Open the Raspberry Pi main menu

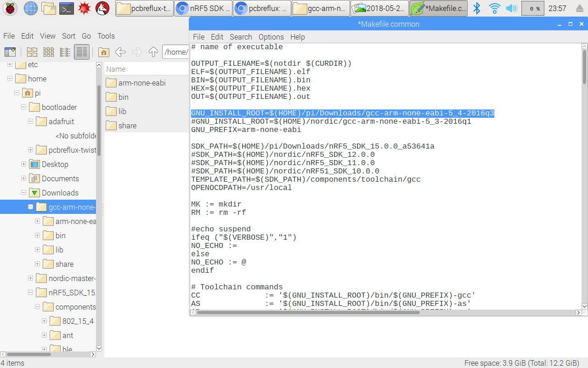11,8
